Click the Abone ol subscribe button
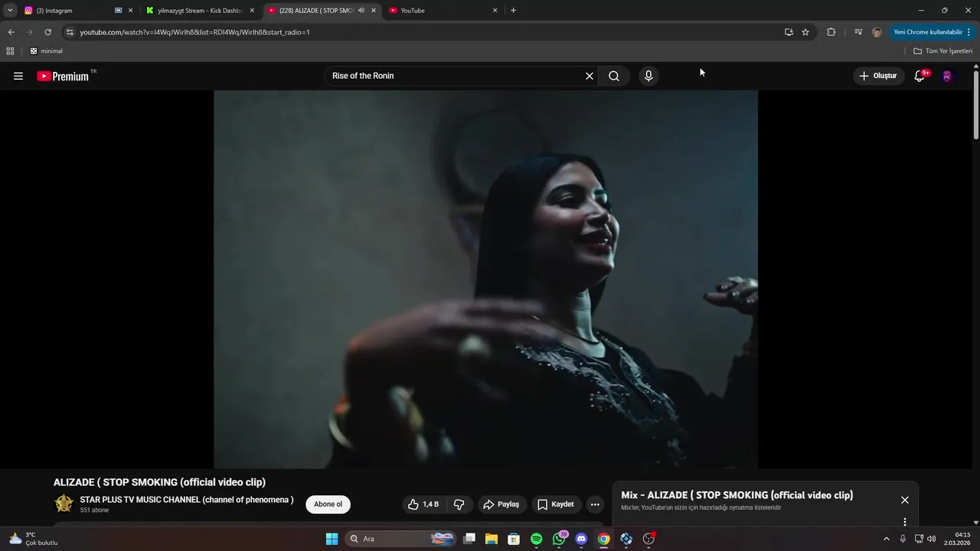Screen dimensions: 980x551 328,504
